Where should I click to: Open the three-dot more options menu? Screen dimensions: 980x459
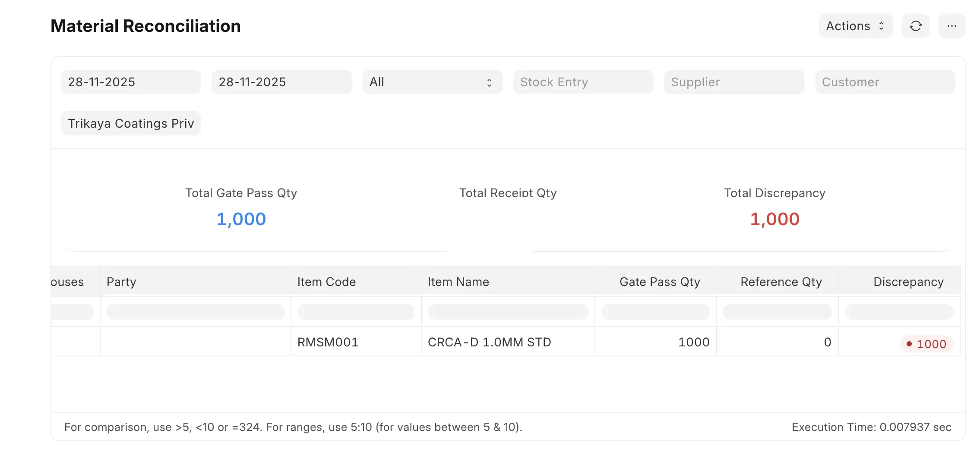coord(952,26)
